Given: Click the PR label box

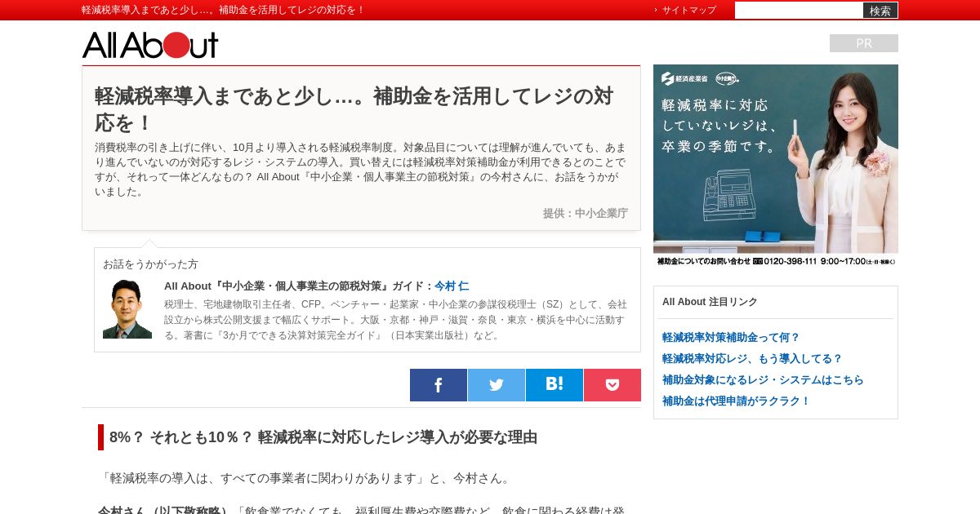Looking at the screenshot, I should point(864,43).
